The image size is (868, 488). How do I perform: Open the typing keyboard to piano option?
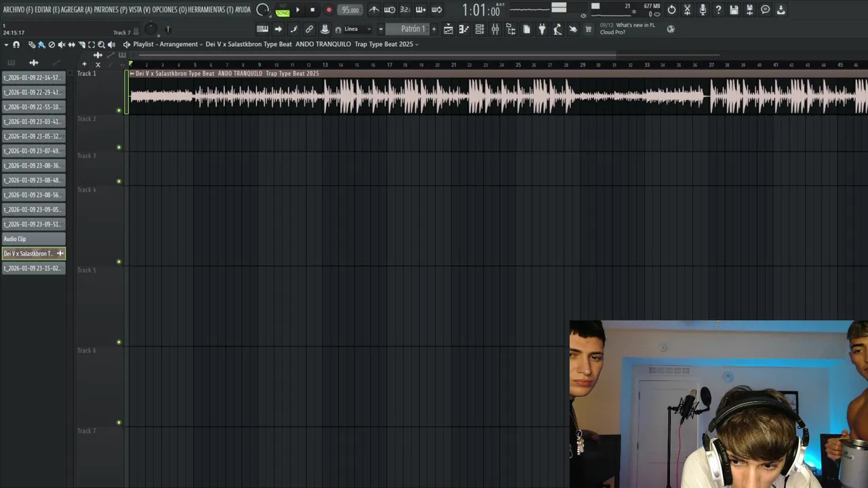(262, 29)
